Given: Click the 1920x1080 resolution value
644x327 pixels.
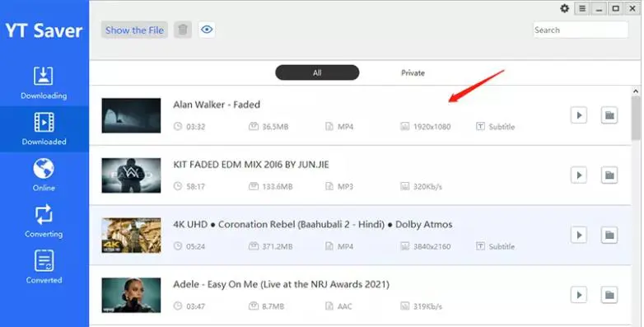Looking at the screenshot, I should 432,127.
